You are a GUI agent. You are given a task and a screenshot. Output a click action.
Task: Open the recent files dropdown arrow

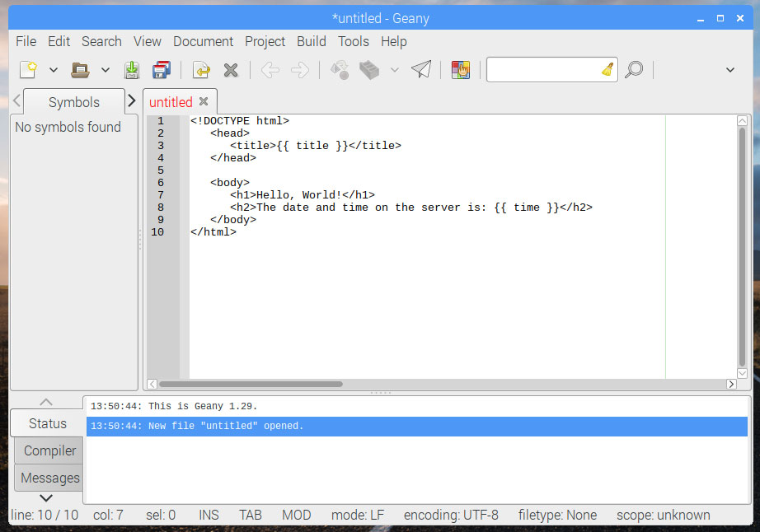[106, 70]
